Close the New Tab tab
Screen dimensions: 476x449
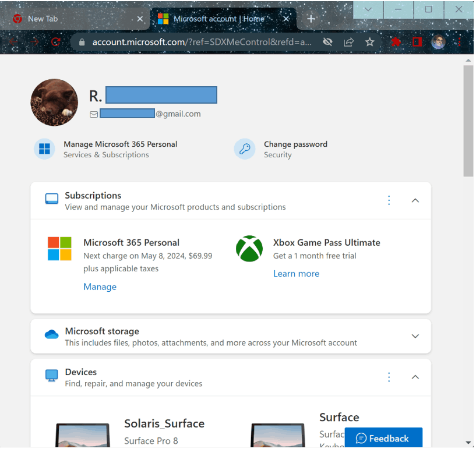(x=140, y=19)
